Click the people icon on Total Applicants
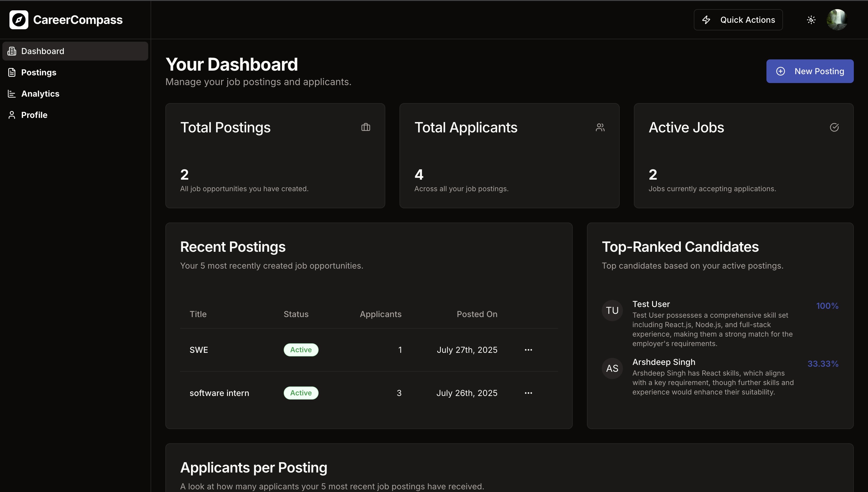The height and width of the screenshot is (492, 868). [600, 127]
